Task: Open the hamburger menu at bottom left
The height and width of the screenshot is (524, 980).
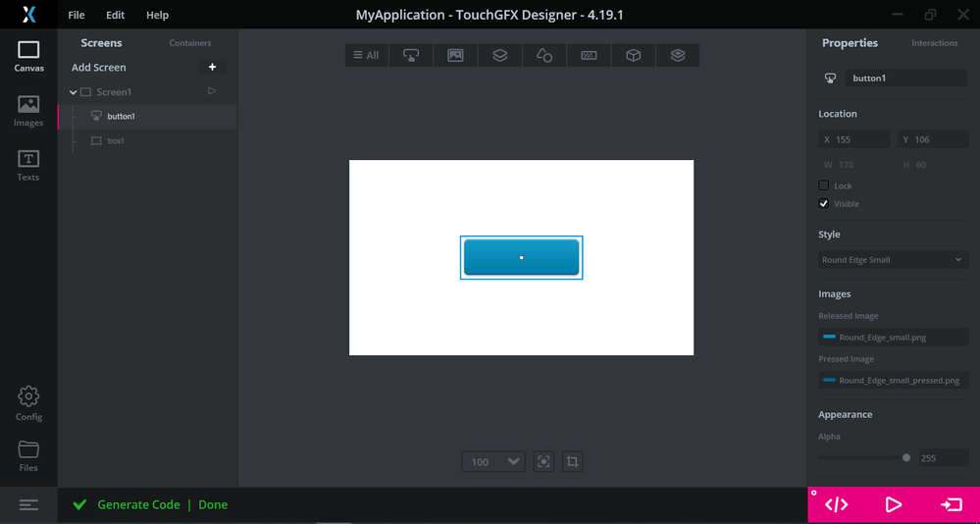Action: (28, 504)
